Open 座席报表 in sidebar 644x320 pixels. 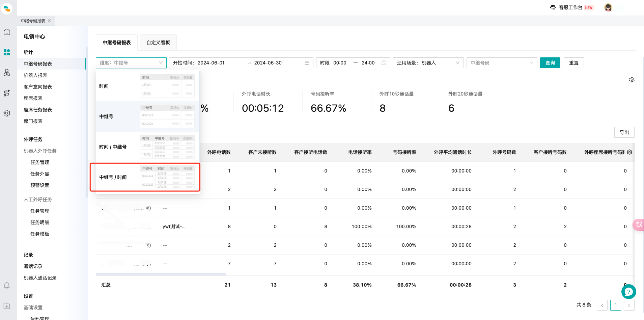tap(33, 98)
